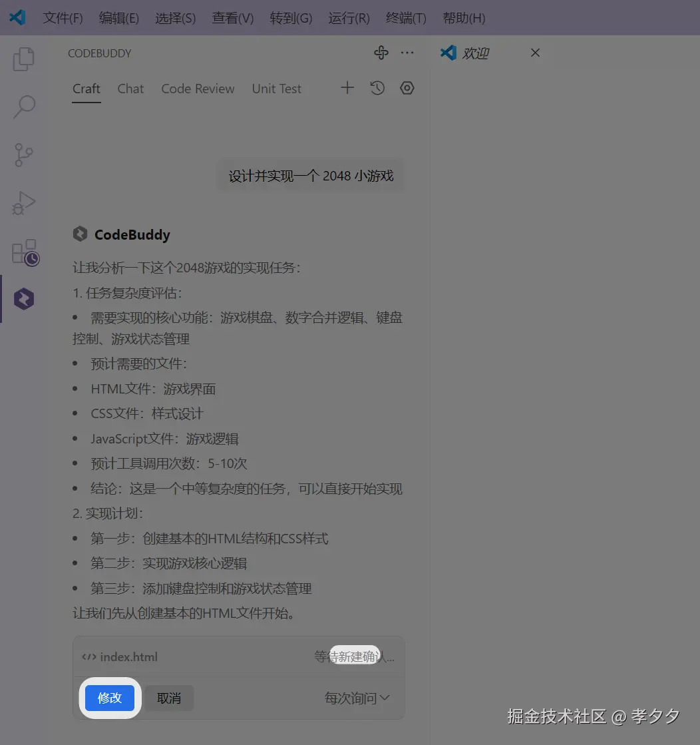Click the CodeBuddy panel flower-shaped icon
Viewport: 700px width, 745px height.
point(381,53)
